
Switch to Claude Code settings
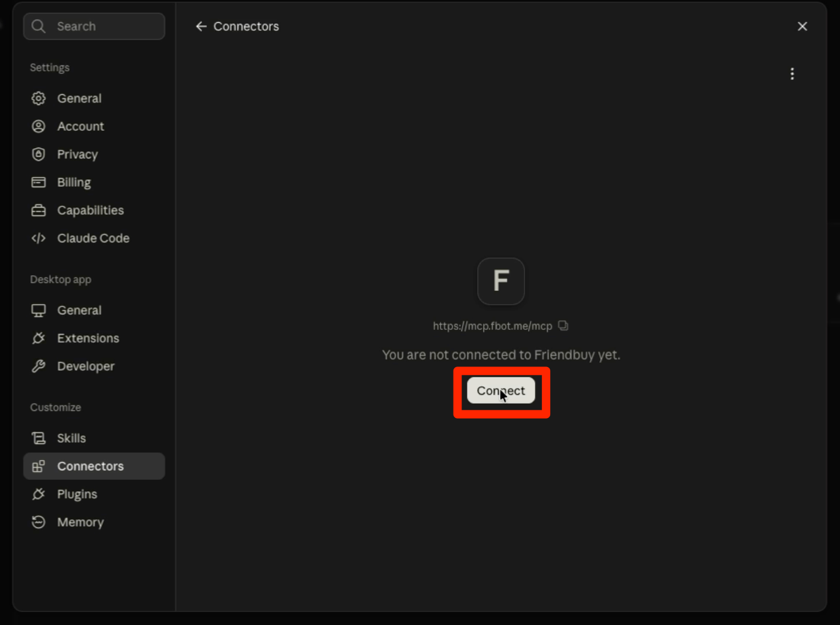(x=94, y=238)
